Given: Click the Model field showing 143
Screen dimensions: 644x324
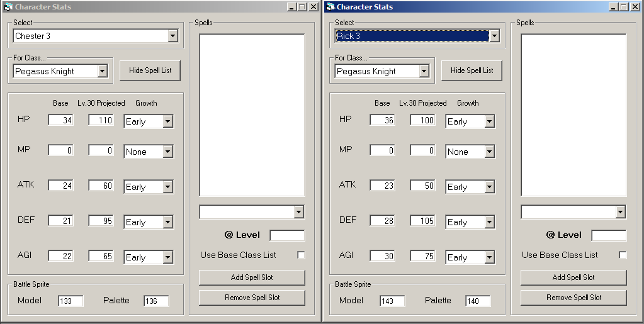Looking at the screenshot, I should [392, 301].
